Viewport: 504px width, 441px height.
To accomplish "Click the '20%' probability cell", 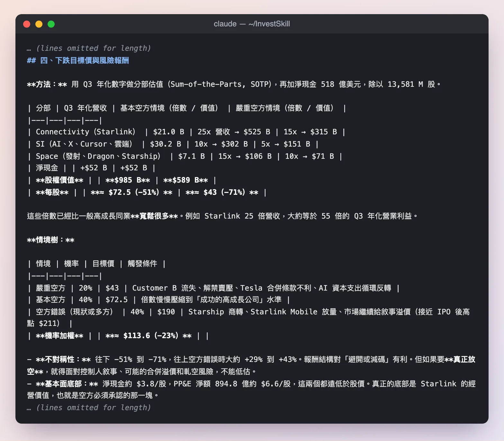I will (x=85, y=288).
